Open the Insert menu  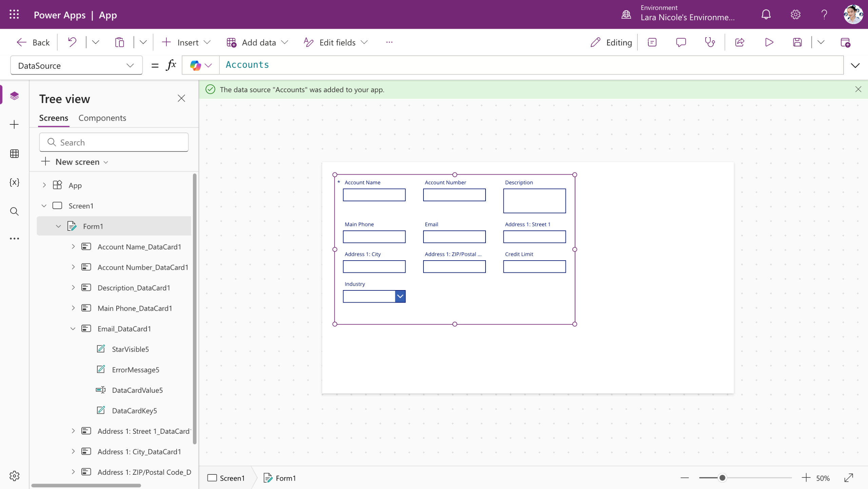(x=186, y=42)
